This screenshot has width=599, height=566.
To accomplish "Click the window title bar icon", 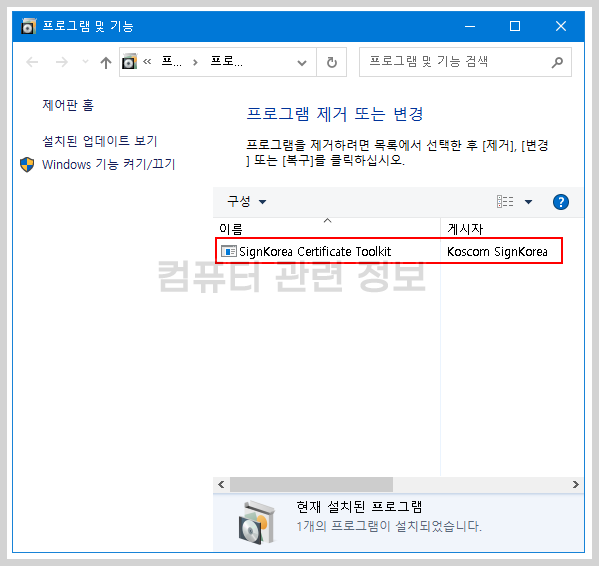I will [29, 26].
